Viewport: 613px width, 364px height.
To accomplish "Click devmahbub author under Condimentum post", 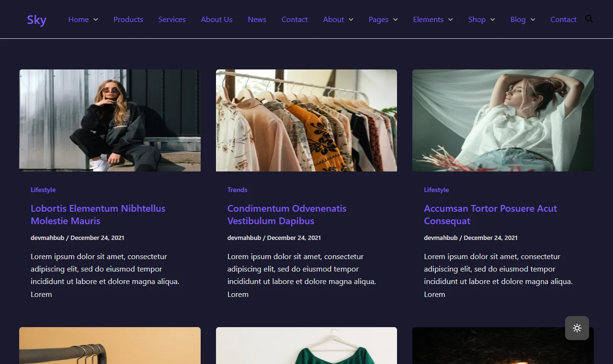I will click(244, 238).
